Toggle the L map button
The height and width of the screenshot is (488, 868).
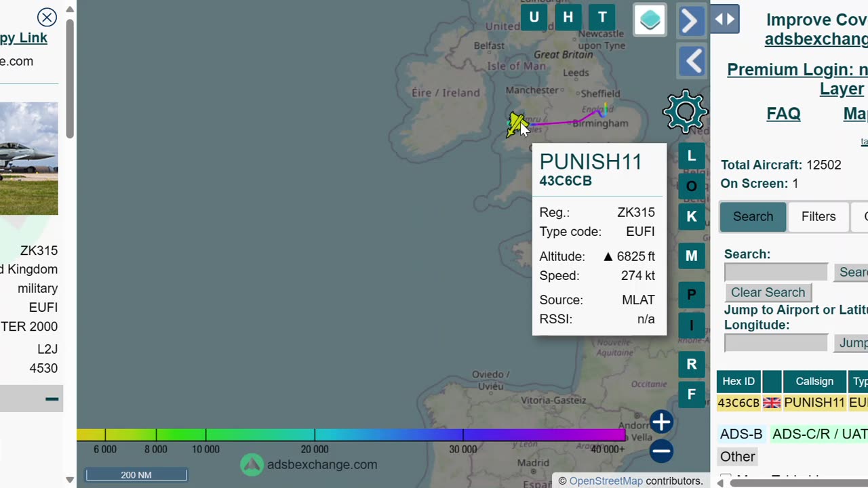(692, 156)
